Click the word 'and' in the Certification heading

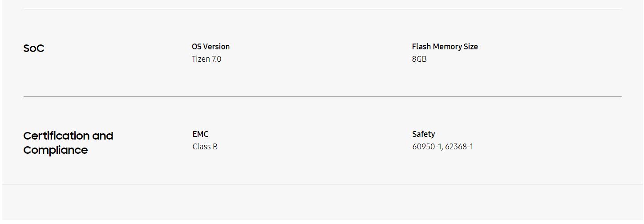103,136
